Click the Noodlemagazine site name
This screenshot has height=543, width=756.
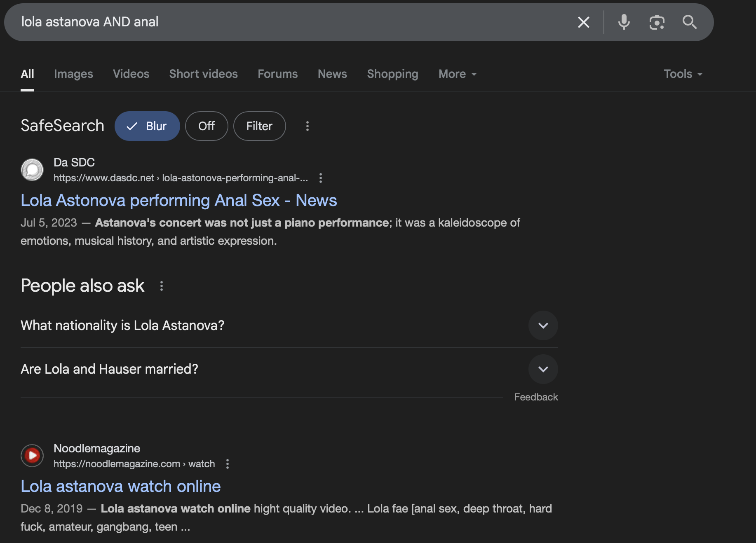pos(97,448)
